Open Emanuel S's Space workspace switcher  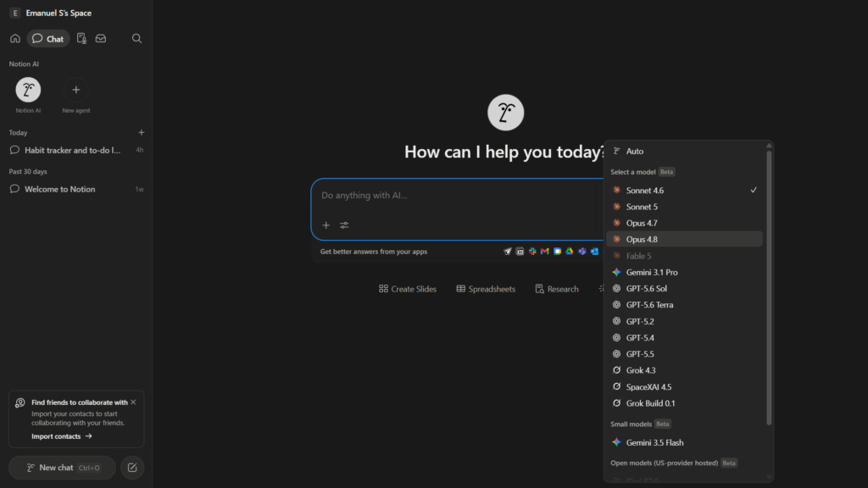pos(51,13)
